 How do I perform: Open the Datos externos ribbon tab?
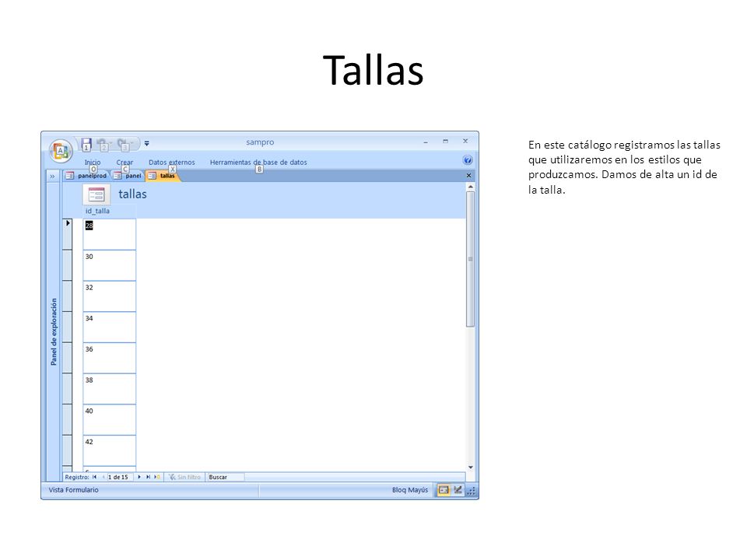pos(171,162)
